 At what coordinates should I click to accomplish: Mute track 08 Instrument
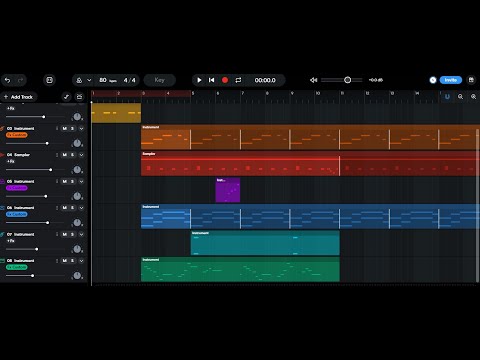(x=65, y=261)
